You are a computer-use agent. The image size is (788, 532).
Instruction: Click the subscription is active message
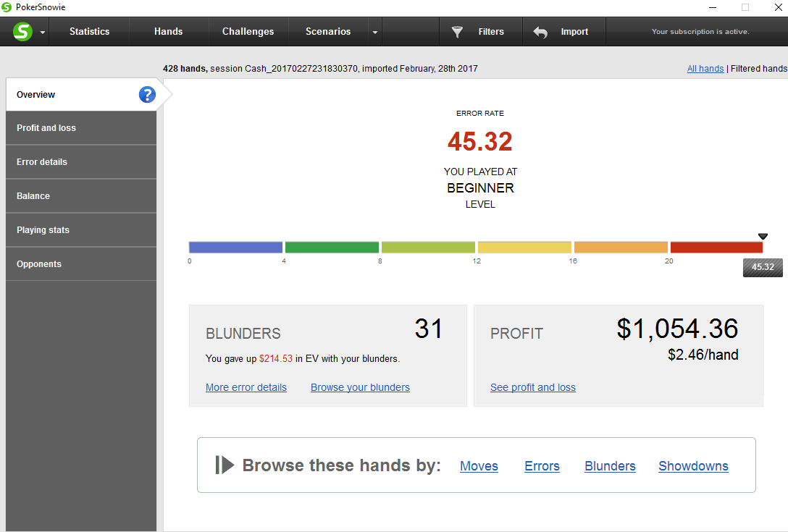700,32
